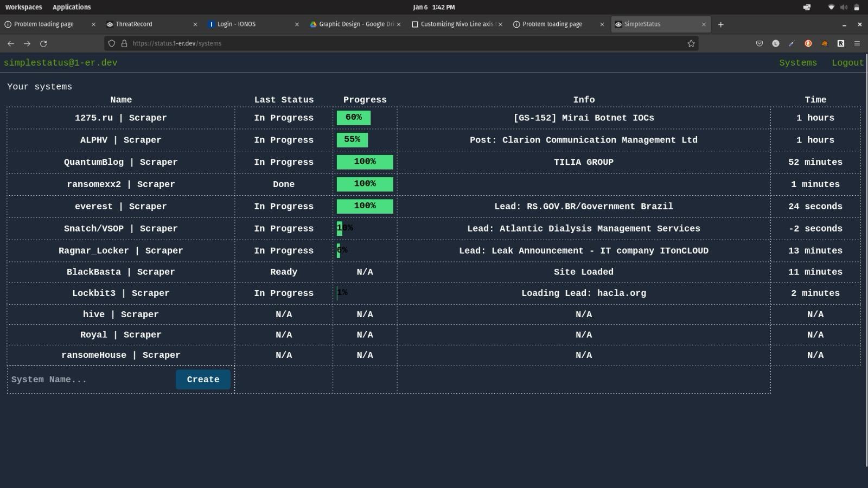
Task: Click the page vertical scrollbar
Action: pyautogui.click(x=866, y=260)
